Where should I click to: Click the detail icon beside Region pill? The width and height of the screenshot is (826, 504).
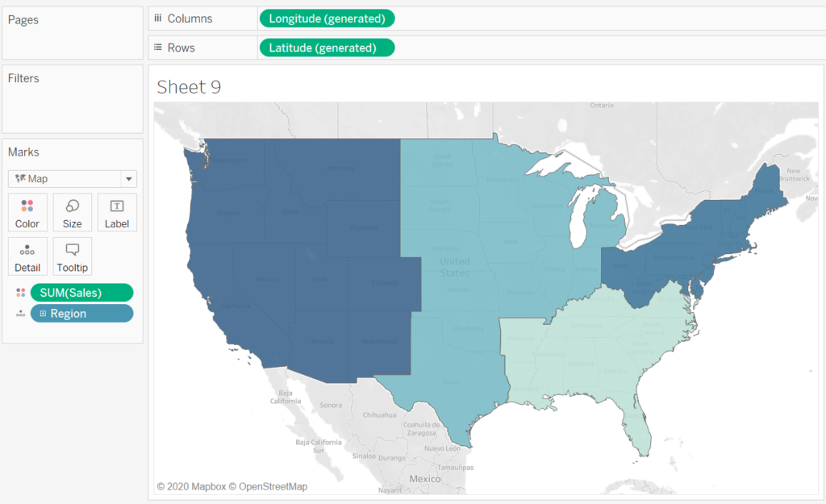[x=20, y=314]
